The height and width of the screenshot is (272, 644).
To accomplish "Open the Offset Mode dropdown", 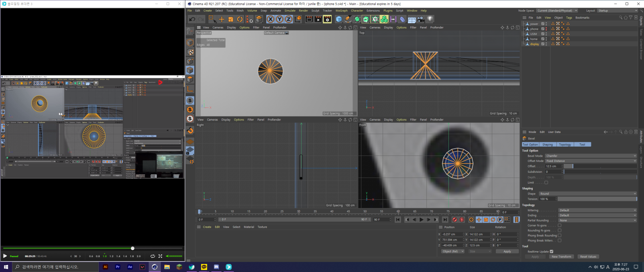I will tap(591, 161).
